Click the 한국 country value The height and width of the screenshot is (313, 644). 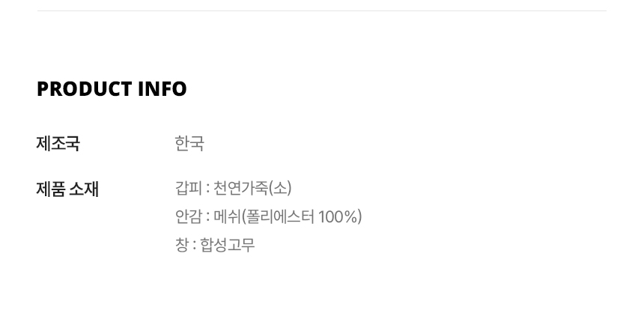pyautogui.click(x=189, y=143)
